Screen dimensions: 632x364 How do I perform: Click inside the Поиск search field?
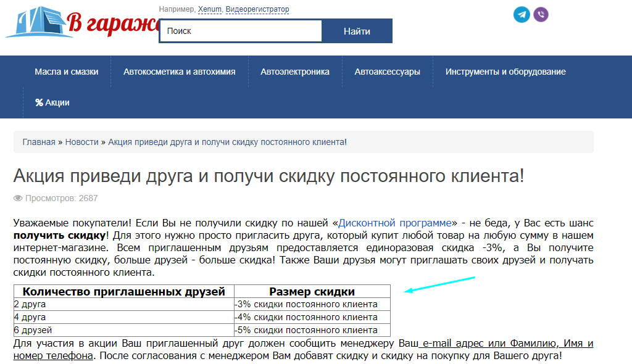(240, 30)
